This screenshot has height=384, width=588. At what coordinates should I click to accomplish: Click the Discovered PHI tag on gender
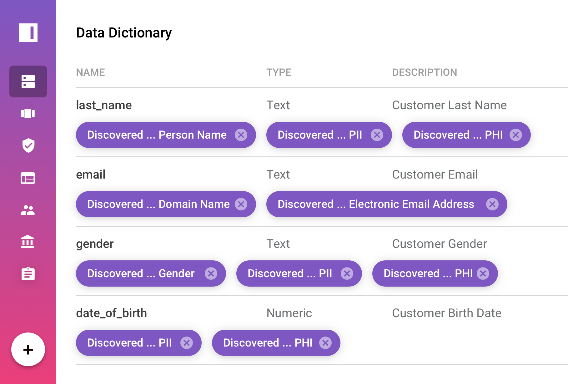click(428, 273)
